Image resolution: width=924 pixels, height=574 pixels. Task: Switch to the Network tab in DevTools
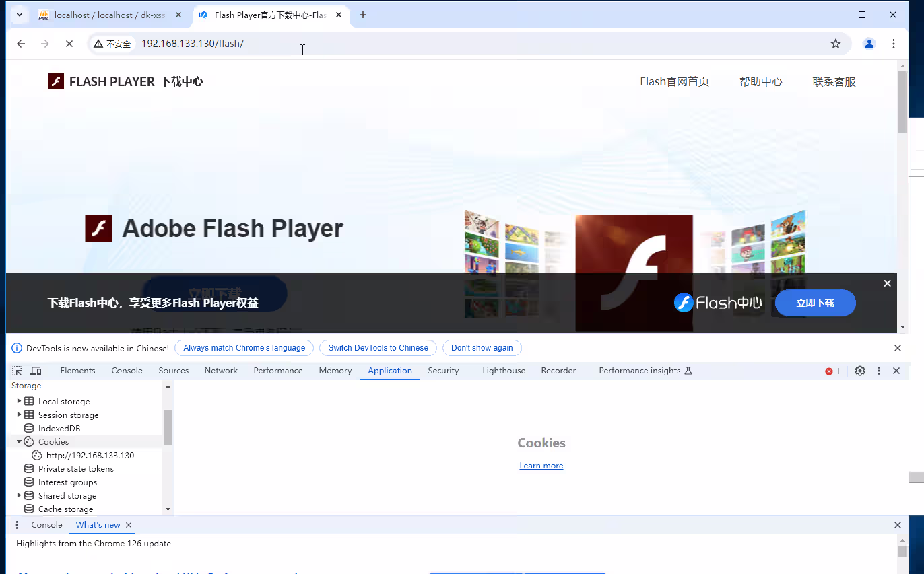pyautogui.click(x=221, y=371)
